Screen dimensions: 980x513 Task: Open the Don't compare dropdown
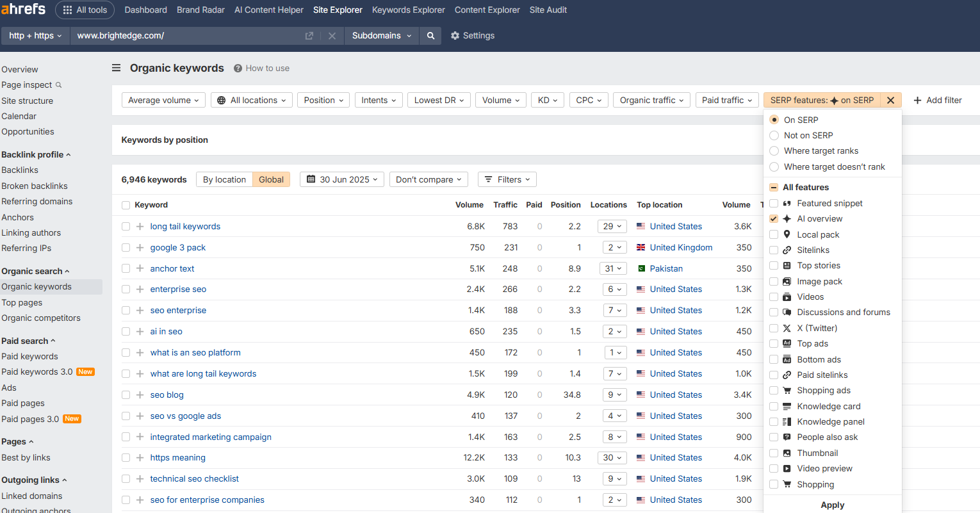click(429, 179)
